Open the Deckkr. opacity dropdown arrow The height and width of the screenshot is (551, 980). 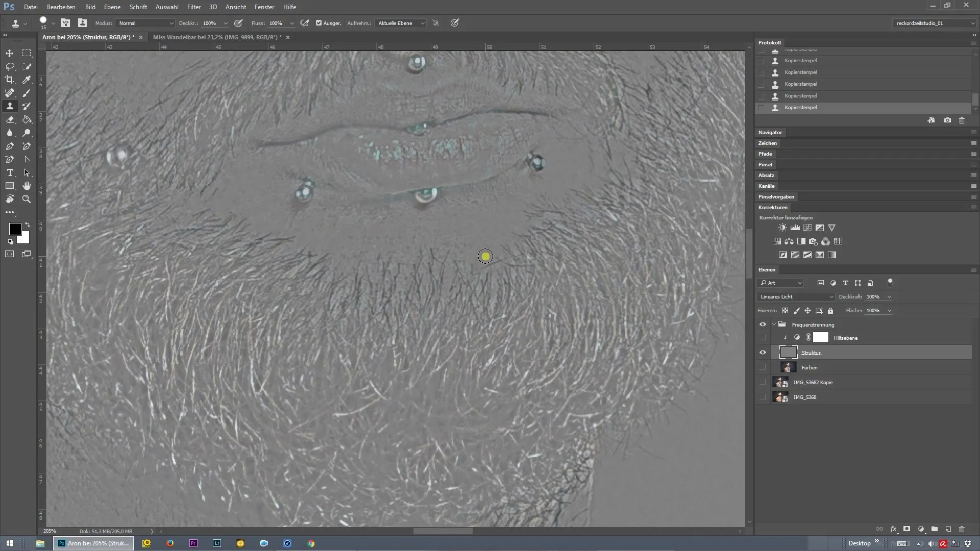226,23
